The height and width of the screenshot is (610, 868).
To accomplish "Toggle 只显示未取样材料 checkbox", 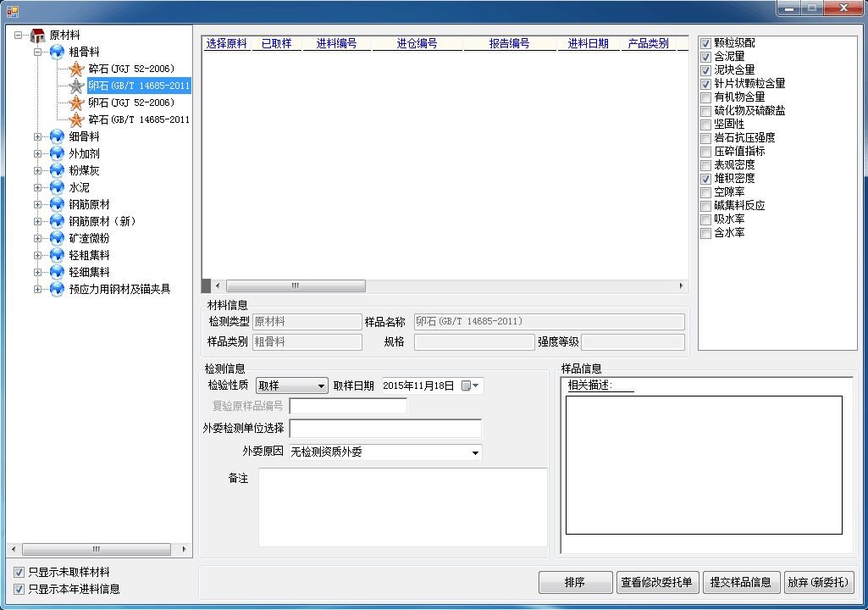I will (x=19, y=573).
